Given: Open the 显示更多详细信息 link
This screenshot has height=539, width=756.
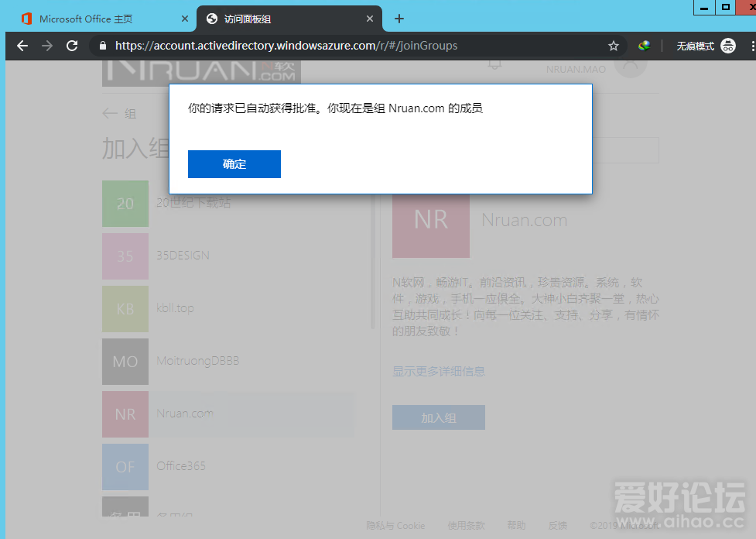Looking at the screenshot, I should click(x=439, y=371).
